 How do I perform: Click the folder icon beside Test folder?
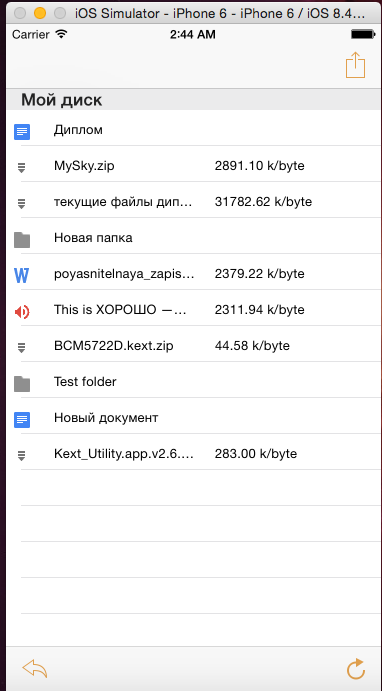pos(22,383)
